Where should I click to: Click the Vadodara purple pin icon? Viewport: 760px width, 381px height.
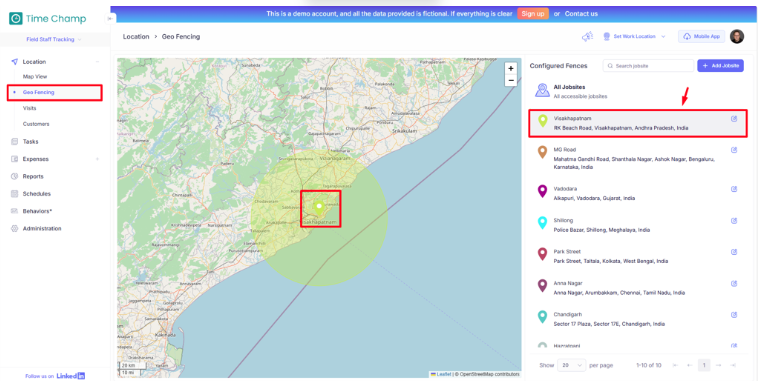point(543,191)
